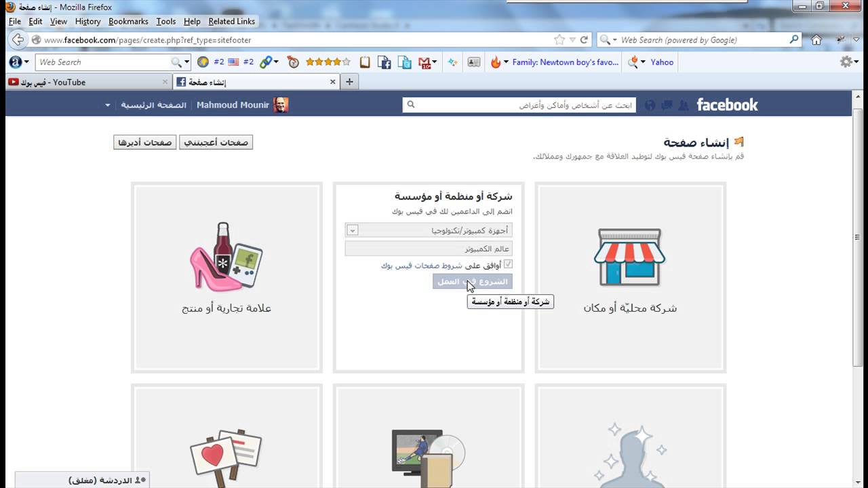Viewport: 868px width, 488px height.
Task: Click the toolbar search magnifier next to Web Search field
Action: point(176,62)
